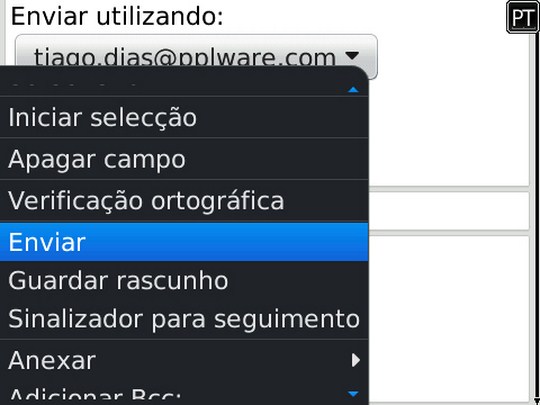Viewport: 540px width, 405px height.
Task: Select the highlighted Enviar menu item
Action: click(x=184, y=242)
